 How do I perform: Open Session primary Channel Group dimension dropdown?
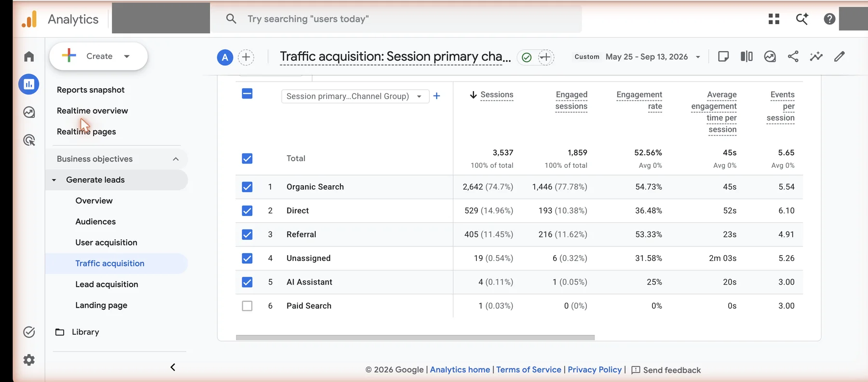(x=355, y=96)
